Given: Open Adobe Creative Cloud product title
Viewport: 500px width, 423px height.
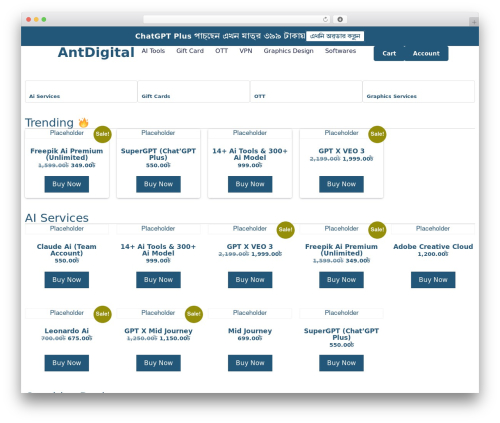Looking at the screenshot, I should (433, 246).
